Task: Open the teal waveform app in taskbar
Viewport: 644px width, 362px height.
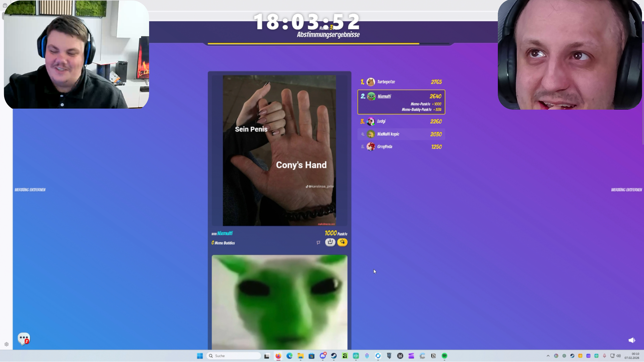Action: (x=356, y=356)
